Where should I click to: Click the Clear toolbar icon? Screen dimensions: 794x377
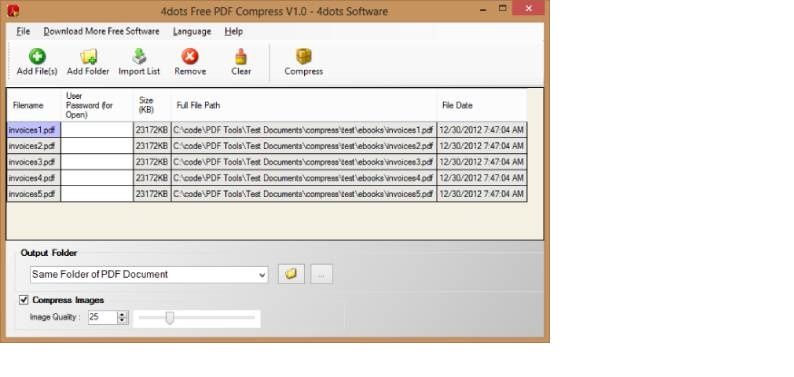tap(241, 57)
